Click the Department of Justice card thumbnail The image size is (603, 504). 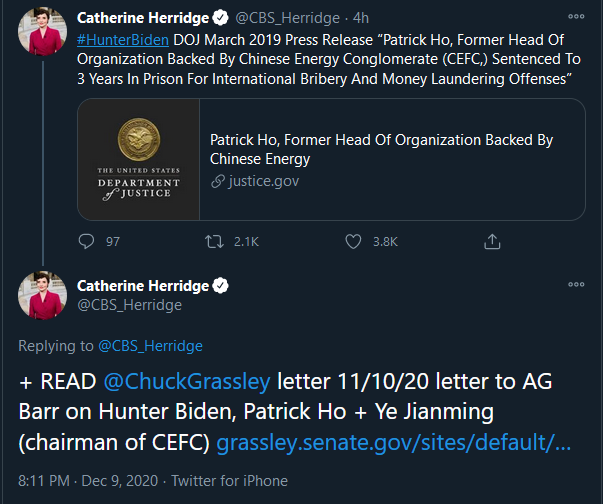[138, 159]
